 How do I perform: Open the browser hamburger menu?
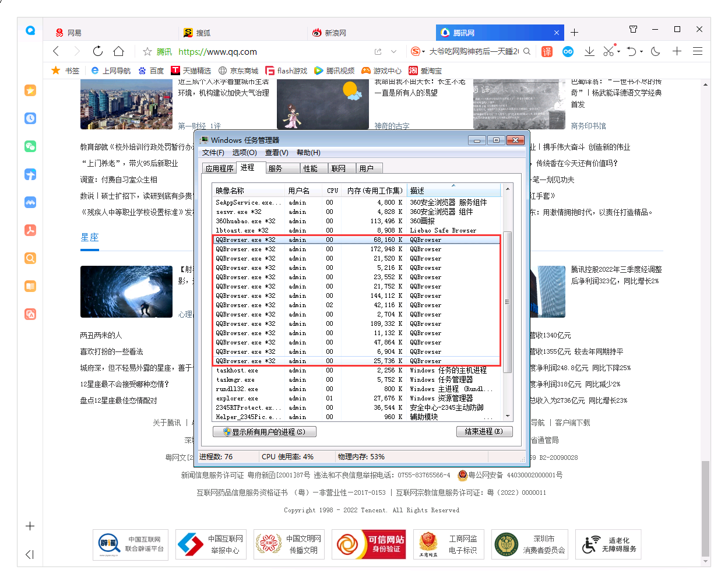tap(698, 51)
